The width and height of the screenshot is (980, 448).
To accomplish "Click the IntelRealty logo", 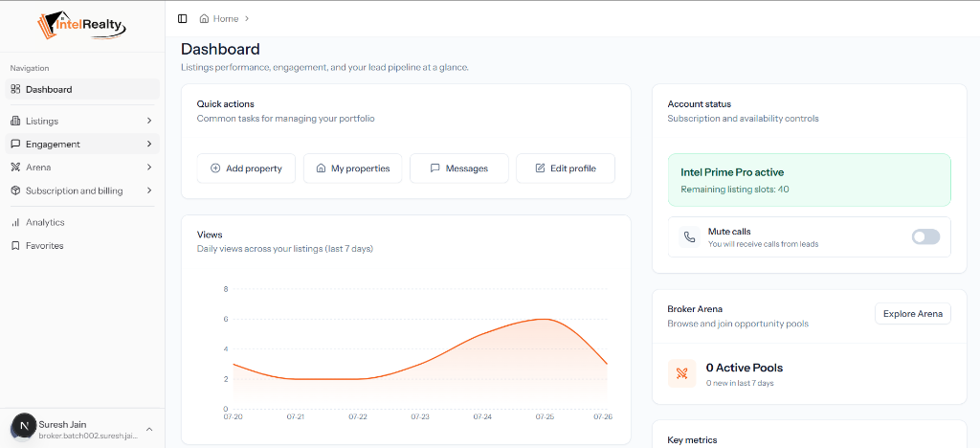I will click(x=82, y=26).
